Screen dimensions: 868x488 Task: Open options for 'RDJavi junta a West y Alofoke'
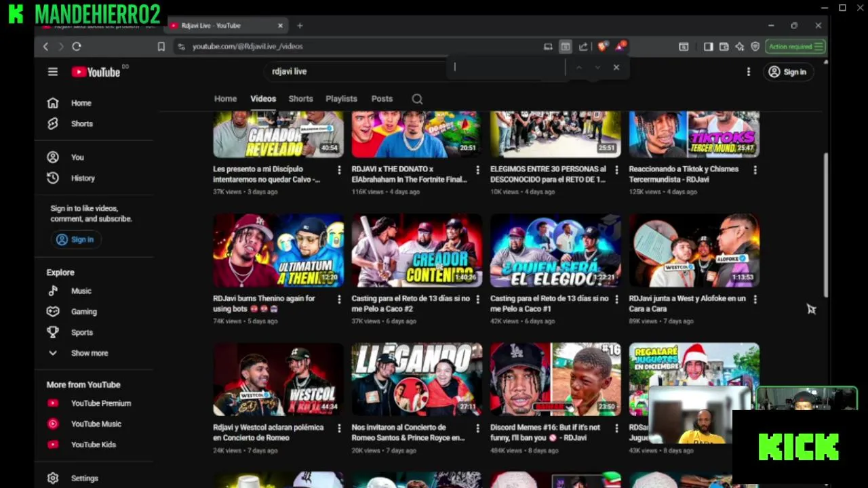[x=755, y=299]
